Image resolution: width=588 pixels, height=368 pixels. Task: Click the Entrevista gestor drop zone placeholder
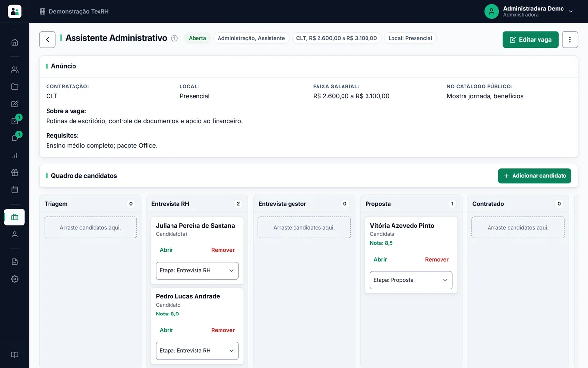click(304, 228)
